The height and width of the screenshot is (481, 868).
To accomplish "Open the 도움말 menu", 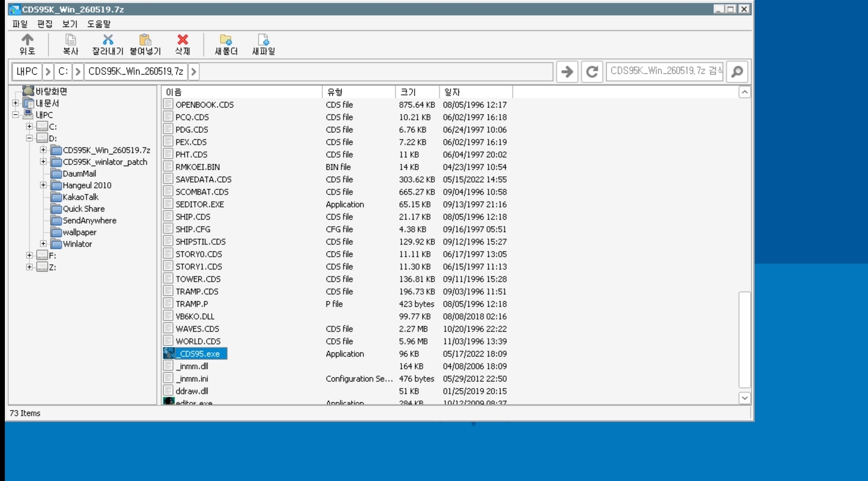I will pyautogui.click(x=99, y=23).
